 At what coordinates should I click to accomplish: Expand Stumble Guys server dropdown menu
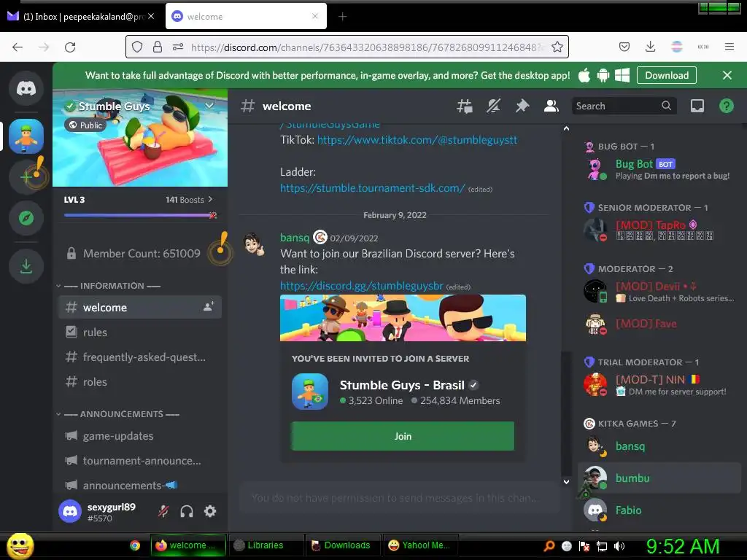pos(209,105)
